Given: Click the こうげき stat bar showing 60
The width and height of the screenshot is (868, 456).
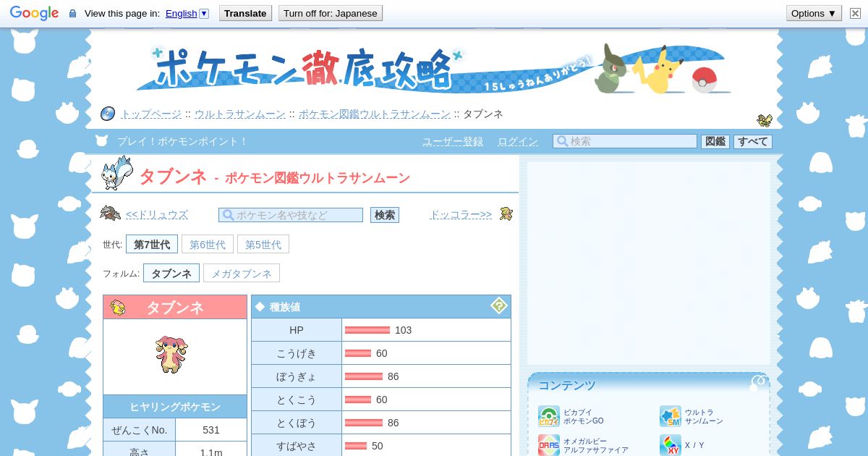Looking at the screenshot, I should click(x=358, y=353).
